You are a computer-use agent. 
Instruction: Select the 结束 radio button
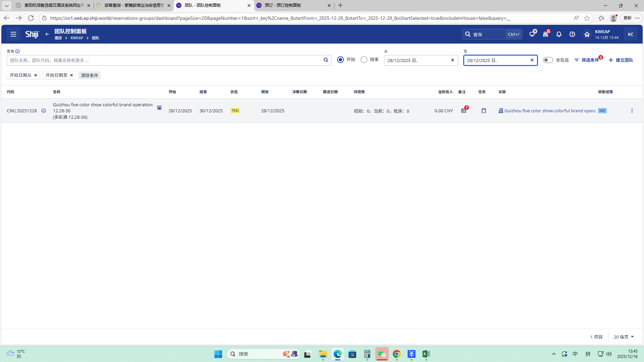click(364, 60)
